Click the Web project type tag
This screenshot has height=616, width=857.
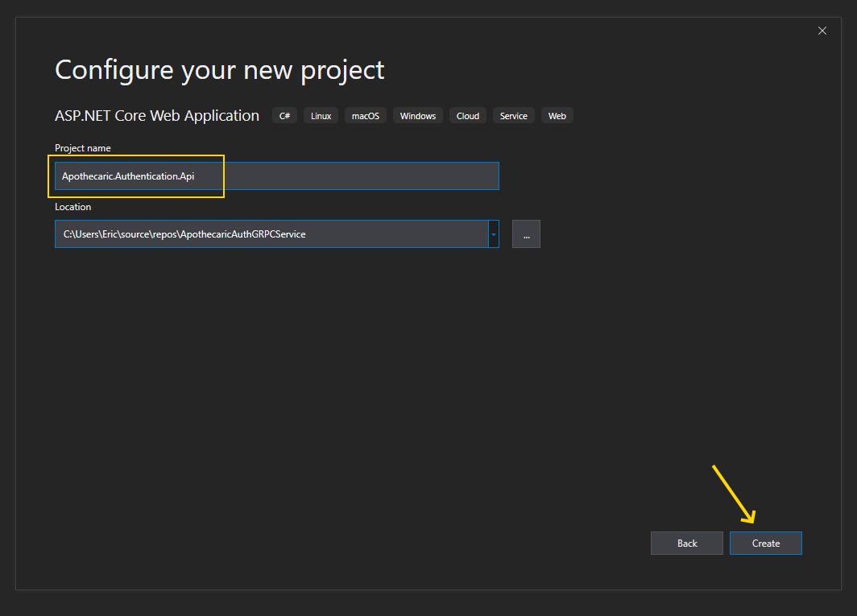557,116
